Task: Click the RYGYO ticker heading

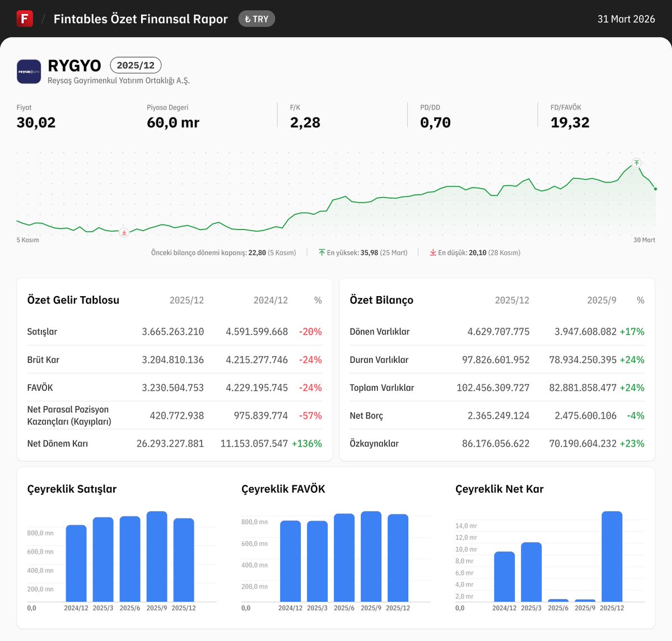Action: 74,65
